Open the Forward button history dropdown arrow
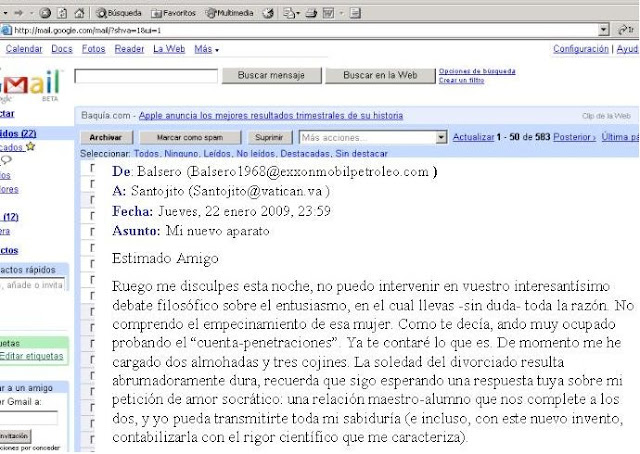This screenshot has height=454, width=640. [x=31, y=13]
